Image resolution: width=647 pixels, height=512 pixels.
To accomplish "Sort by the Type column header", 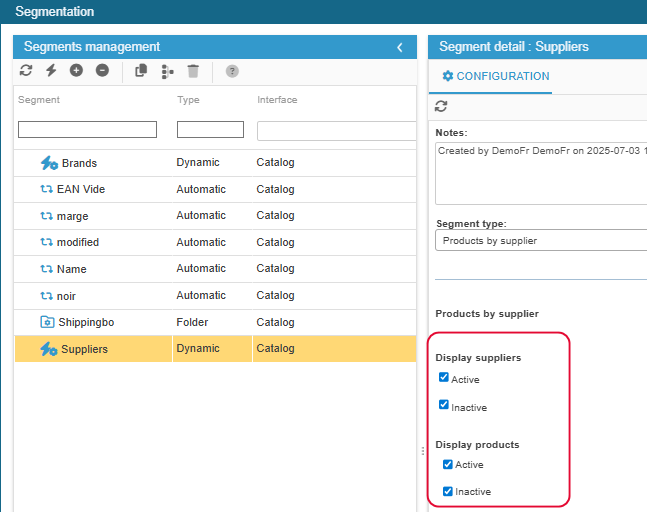I will [188, 100].
